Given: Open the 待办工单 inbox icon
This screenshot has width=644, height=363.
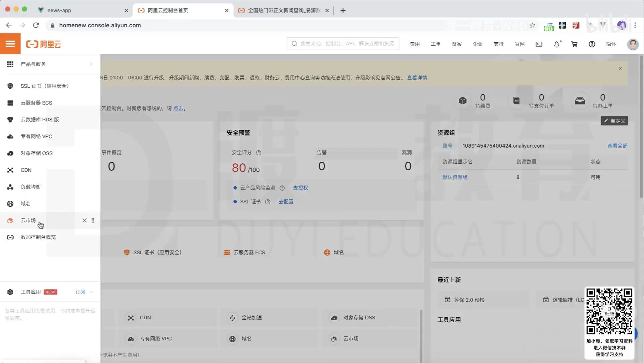Looking at the screenshot, I should [x=580, y=100].
